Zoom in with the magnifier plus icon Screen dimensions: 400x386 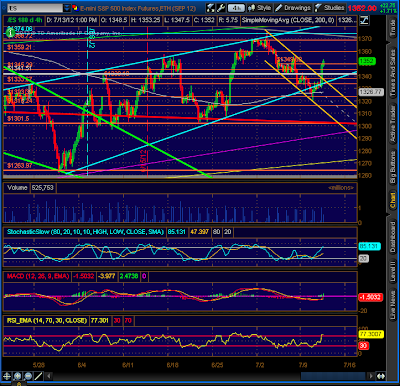[18, 376]
